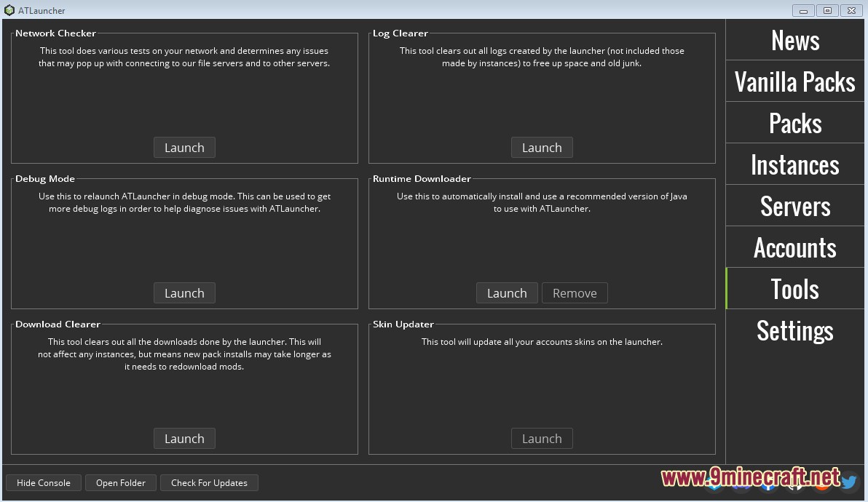Launch the Network Checker tool
Image resolution: width=868 pixels, height=502 pixels.
click(184, 148)
